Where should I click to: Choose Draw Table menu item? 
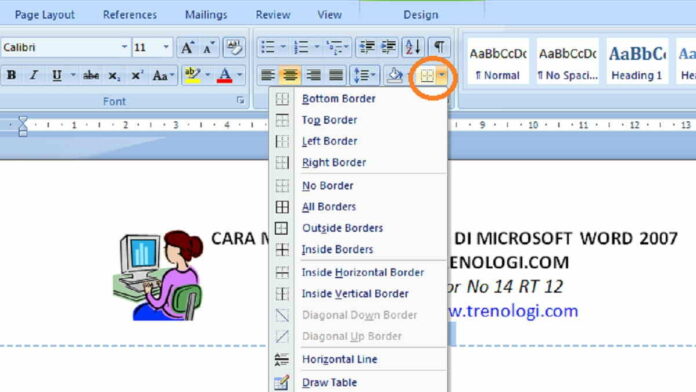358,382
